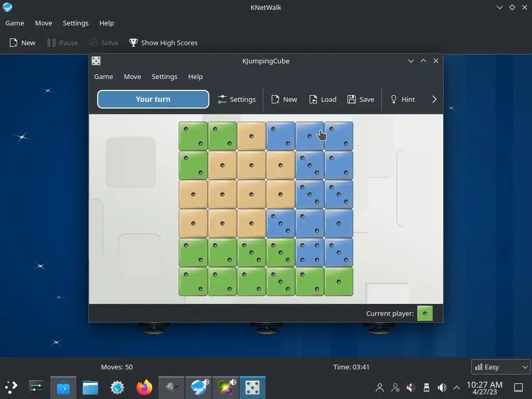The height and width of the screenshot is (399, 532).
Task: Click the green cube with one dot
Action: pyautogui.click(x=339, y=282)
